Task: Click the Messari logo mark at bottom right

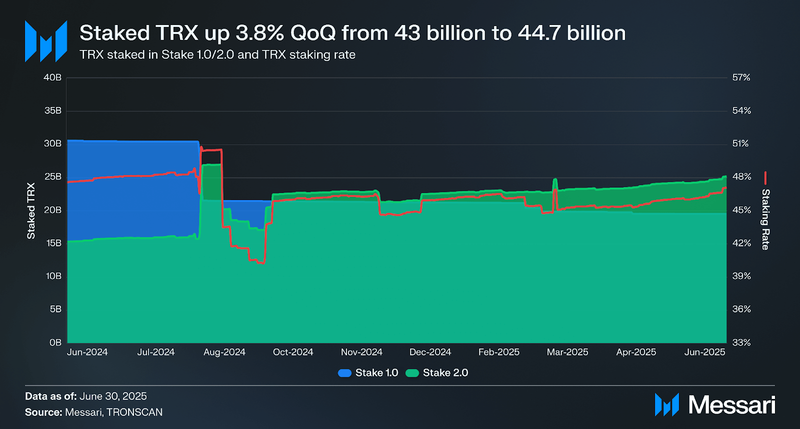Action: tap(667, 405)
